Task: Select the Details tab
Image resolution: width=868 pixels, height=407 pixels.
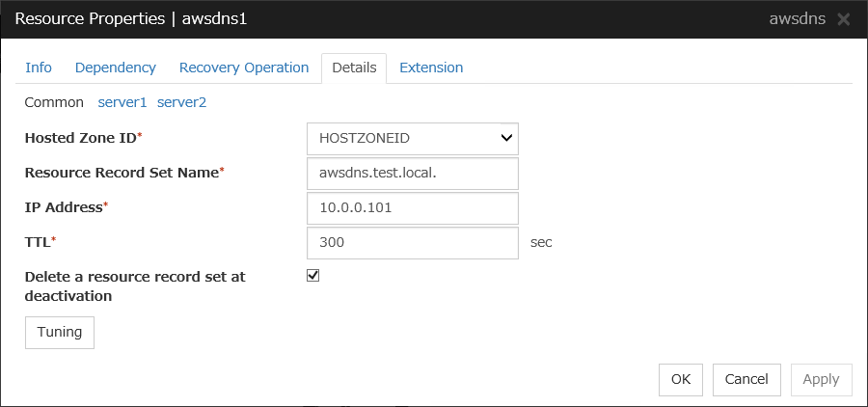Action: pyautogui.click(x=354, y=68)
